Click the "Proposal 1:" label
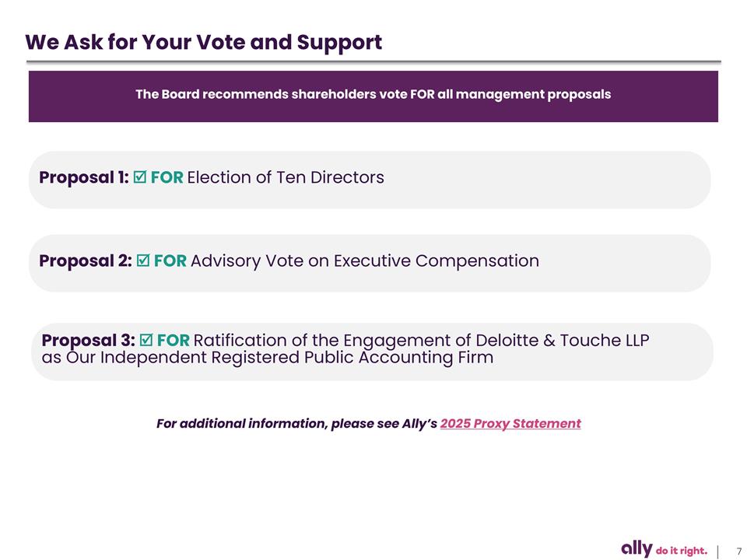747x560 pixels. 84,177
